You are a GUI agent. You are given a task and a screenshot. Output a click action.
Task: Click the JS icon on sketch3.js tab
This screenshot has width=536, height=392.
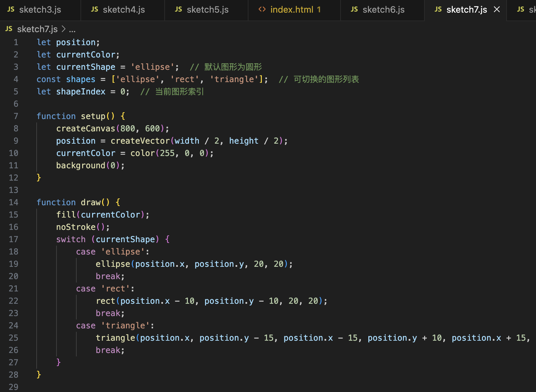(x=11, y=9)
